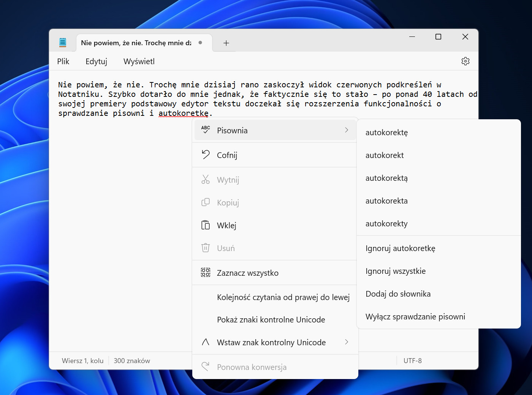Viewport: 532px width, 395px height.
Task: Click the Notepad app icon in title bar
Action: [x=63, y=43]
